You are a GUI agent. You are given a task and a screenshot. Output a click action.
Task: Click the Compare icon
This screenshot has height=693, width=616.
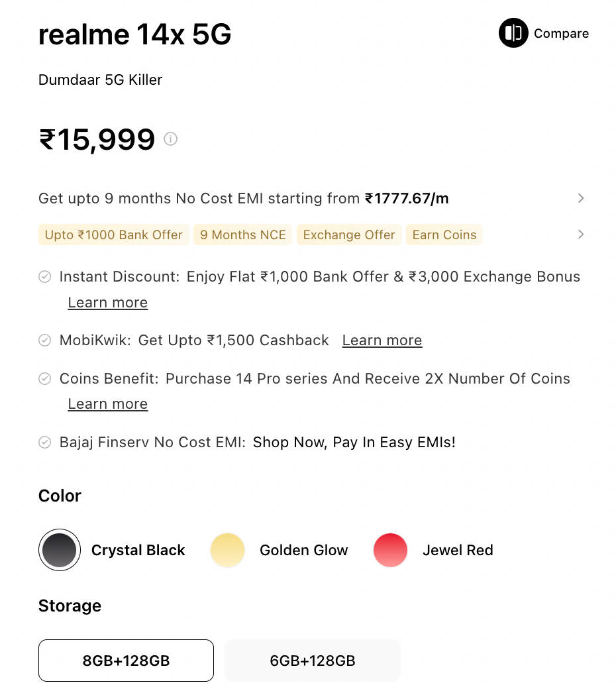pyautogui.click(x=513, y=33)
